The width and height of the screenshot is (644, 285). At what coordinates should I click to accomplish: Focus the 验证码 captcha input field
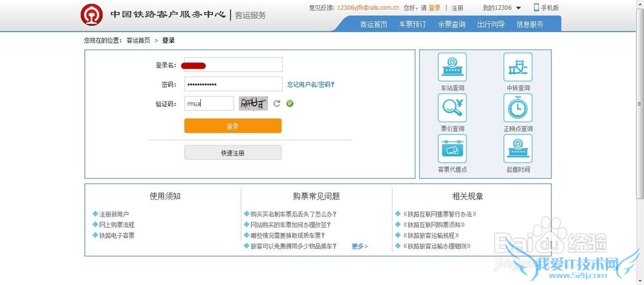click(x=209, y=104)
